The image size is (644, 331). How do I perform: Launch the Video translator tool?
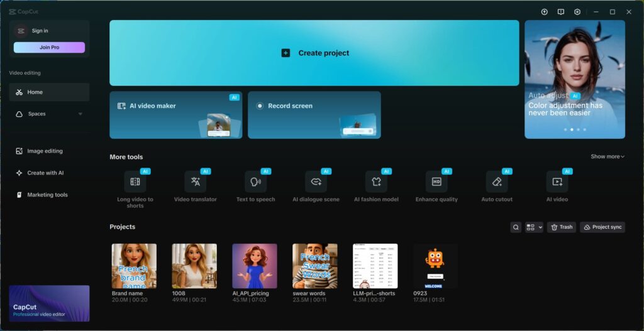pyautogui.click(x=195, y=182)
